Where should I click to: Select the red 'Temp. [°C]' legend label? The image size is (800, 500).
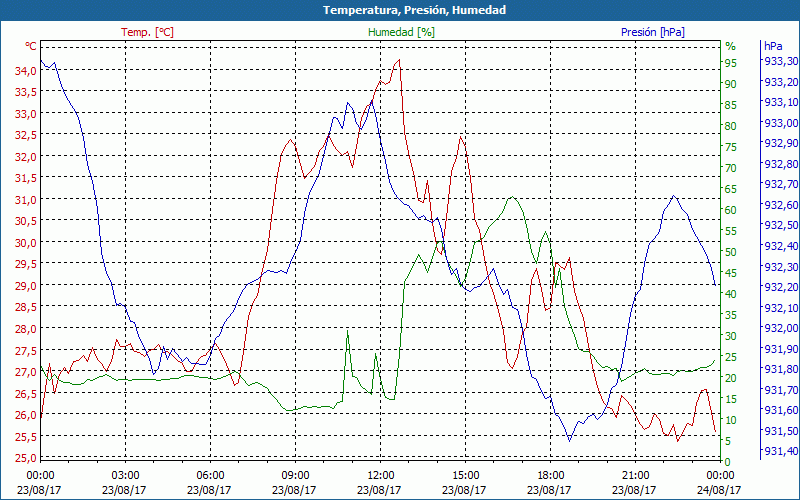tap(147, 32)
